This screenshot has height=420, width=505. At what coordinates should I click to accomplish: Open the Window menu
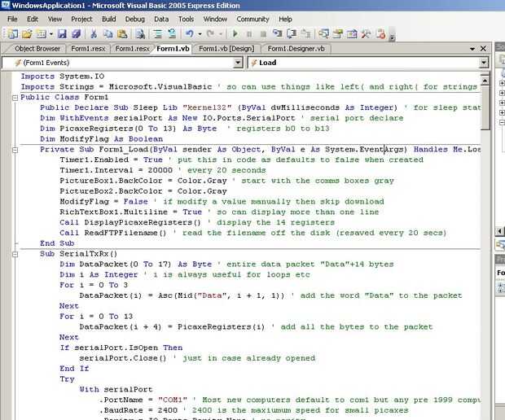[215, 19]
